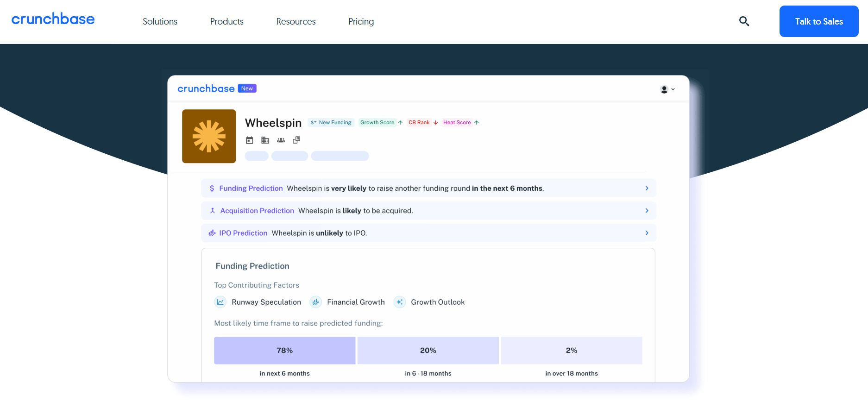The image size is (868, 402).
Task: Open the Solutions menu
Action: 160,21
